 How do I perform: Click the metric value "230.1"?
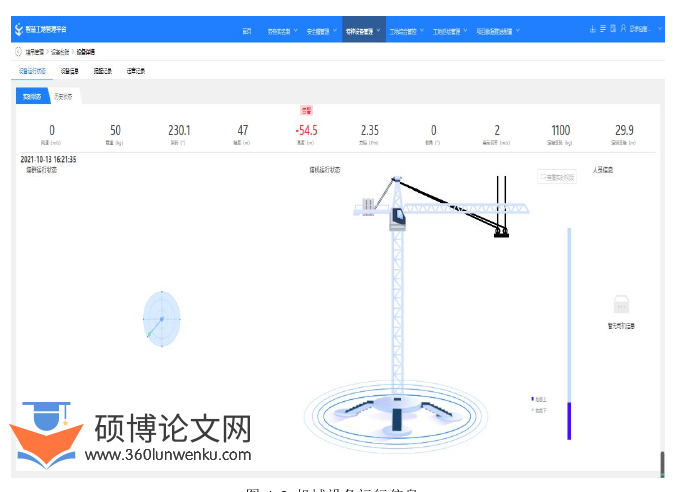click(x=179, y=131)
